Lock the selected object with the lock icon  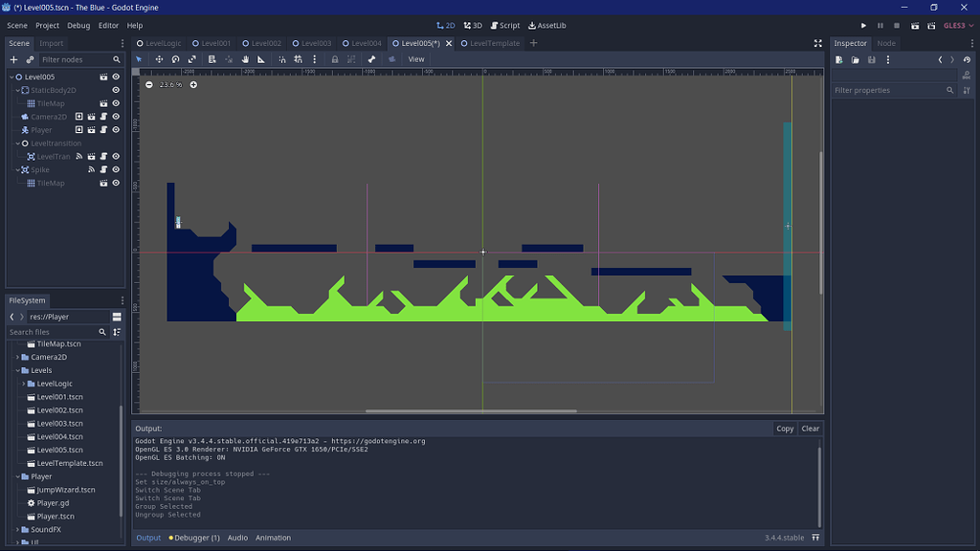(334, 59)
